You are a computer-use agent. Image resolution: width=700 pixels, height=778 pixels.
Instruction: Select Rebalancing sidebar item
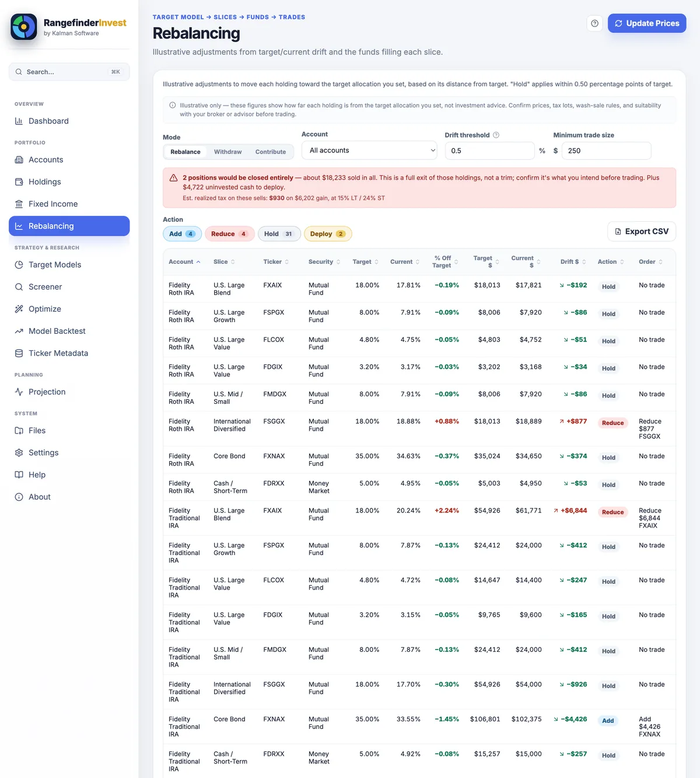pyautogui.click(x=69, y=226)
